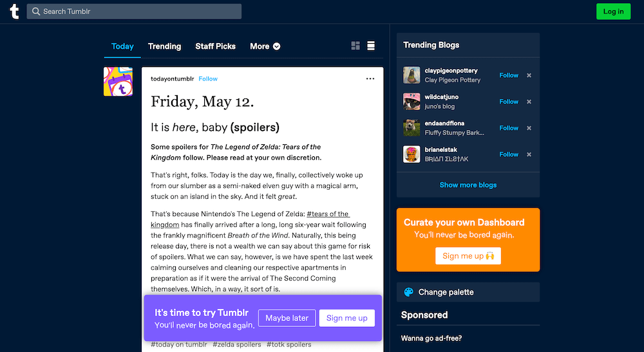This screenshot has width=644, height=352.
Task: Click the claypigeonpottery avatar
Action: coord(412,75)
